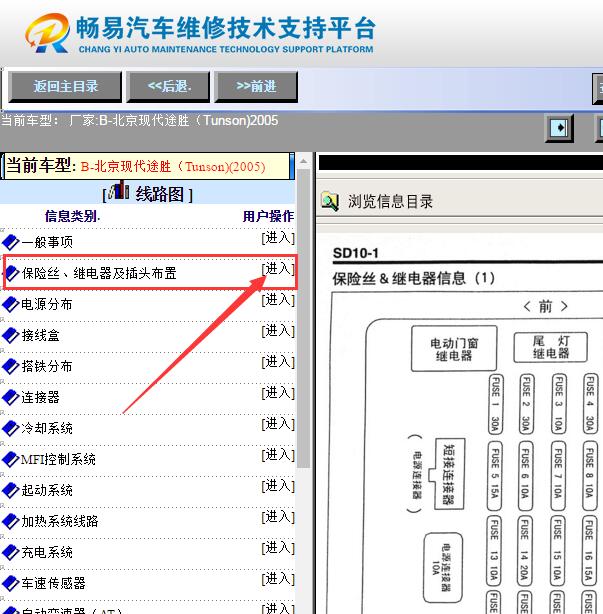Open [进入] link for 加热系统线路

coord(278,517)
